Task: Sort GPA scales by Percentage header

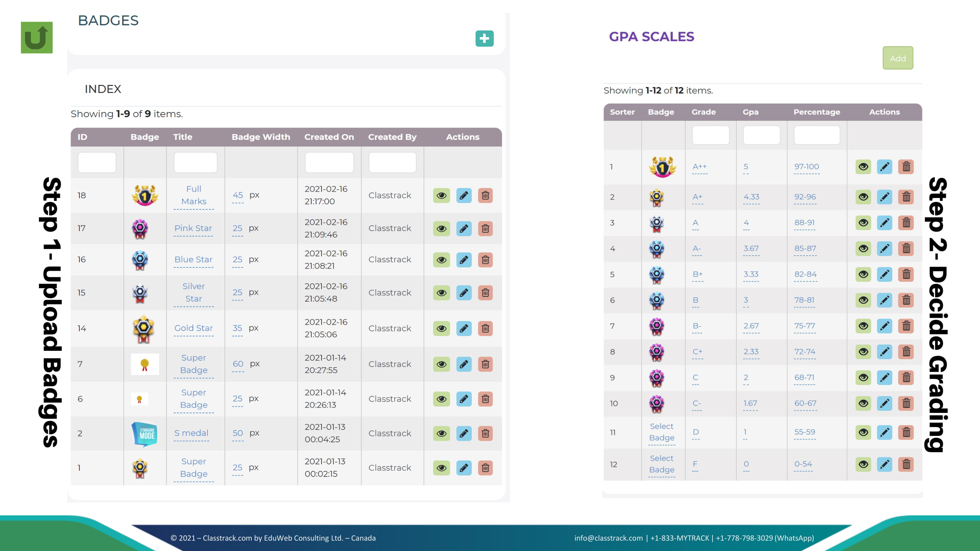Action: (x=816, y=112)
